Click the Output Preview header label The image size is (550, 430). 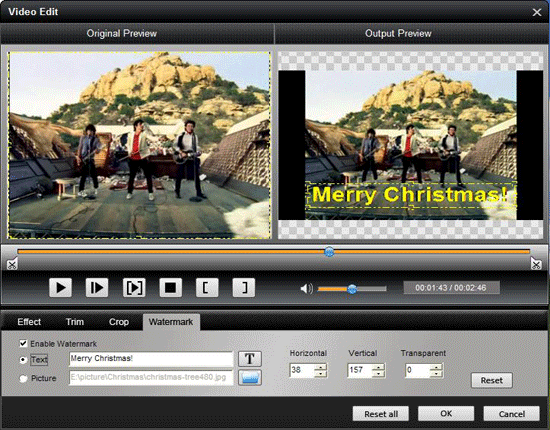tap(398, 33)
